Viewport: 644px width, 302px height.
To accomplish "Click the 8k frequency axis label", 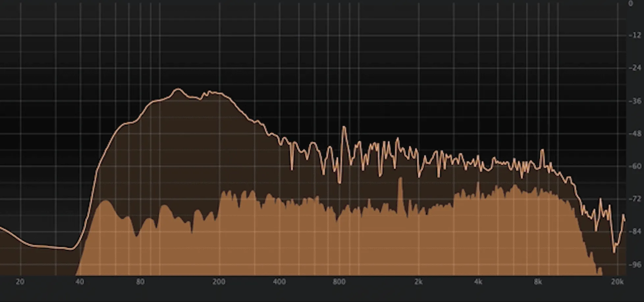I will coord(538,282).
